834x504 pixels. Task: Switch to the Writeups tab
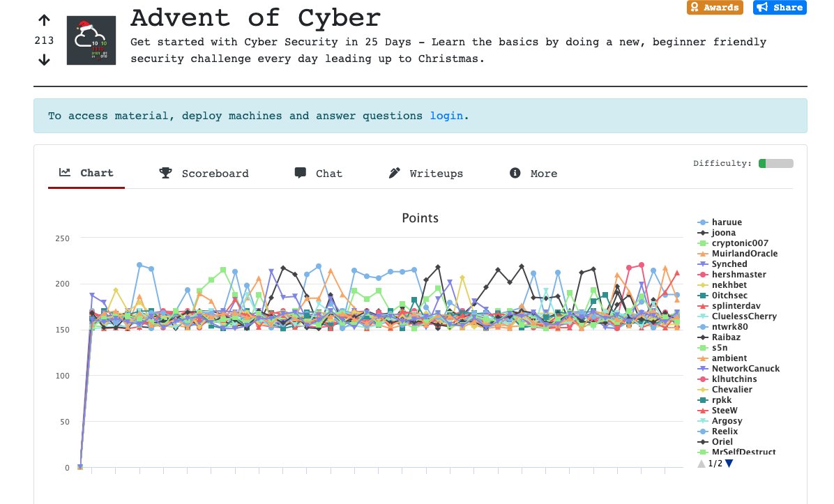[x=425, y=174]
